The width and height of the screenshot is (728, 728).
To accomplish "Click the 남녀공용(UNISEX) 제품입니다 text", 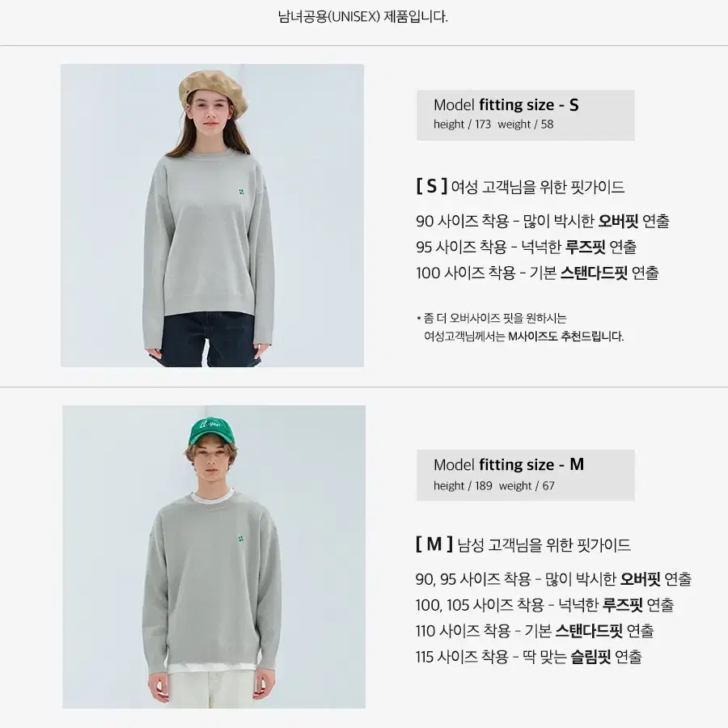I will click(x=363, y=17).
